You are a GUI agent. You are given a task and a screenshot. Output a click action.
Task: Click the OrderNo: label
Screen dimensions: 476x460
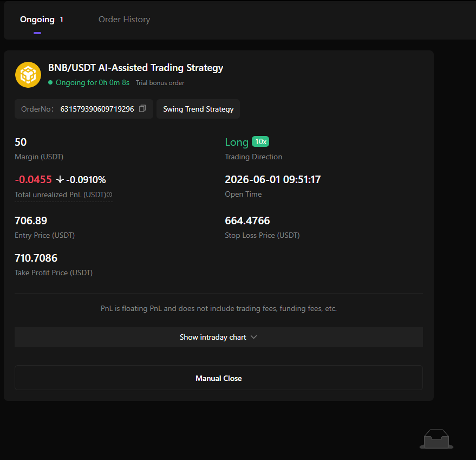coord(37,109)
